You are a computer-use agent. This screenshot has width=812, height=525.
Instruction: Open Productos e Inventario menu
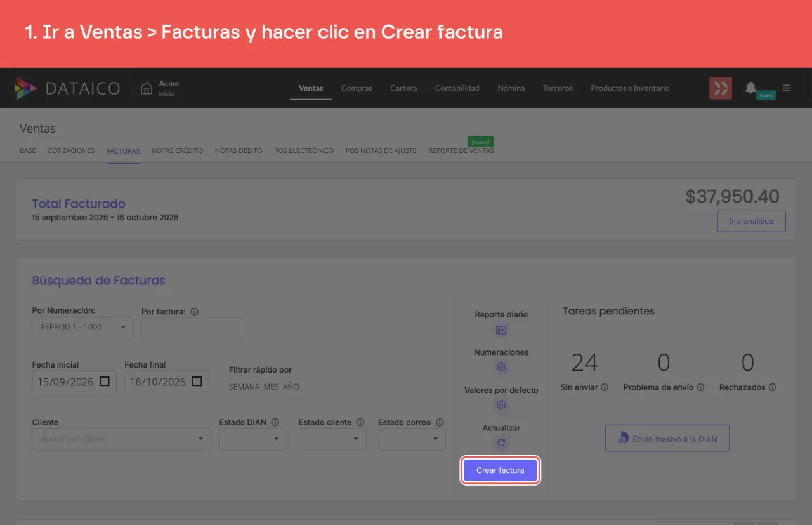tap(630, 88)
